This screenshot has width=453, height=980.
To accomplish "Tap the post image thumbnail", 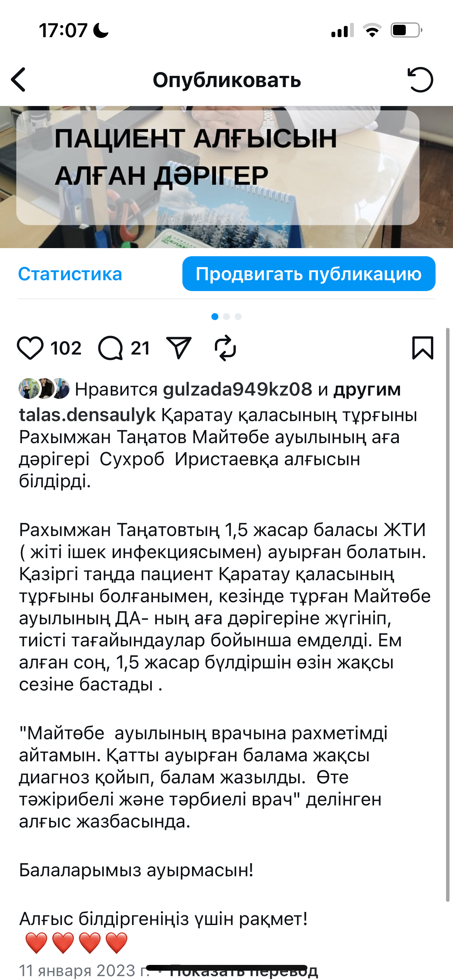I will 226,177.
